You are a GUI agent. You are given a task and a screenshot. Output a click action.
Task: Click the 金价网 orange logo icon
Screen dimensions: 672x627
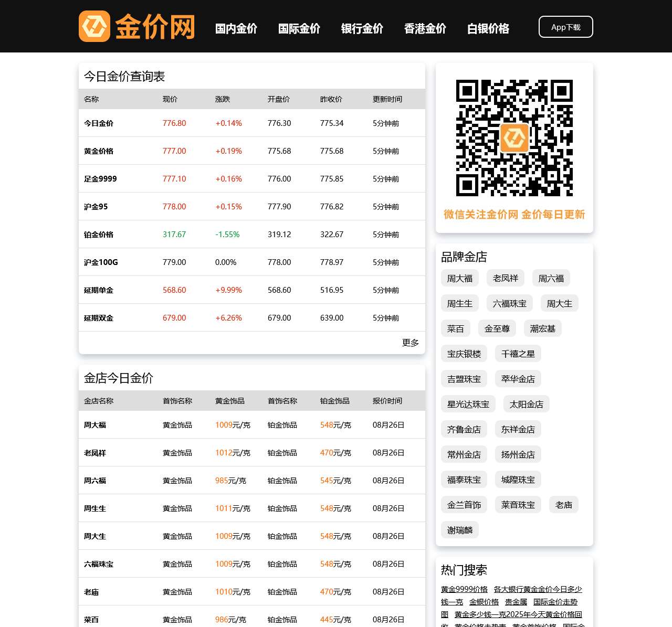click(x=94, y=26)
